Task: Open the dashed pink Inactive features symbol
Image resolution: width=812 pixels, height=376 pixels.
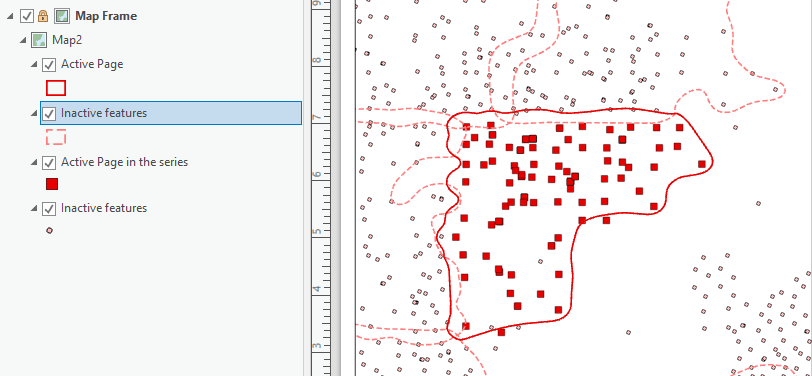Action: click(x=56, y=137)
